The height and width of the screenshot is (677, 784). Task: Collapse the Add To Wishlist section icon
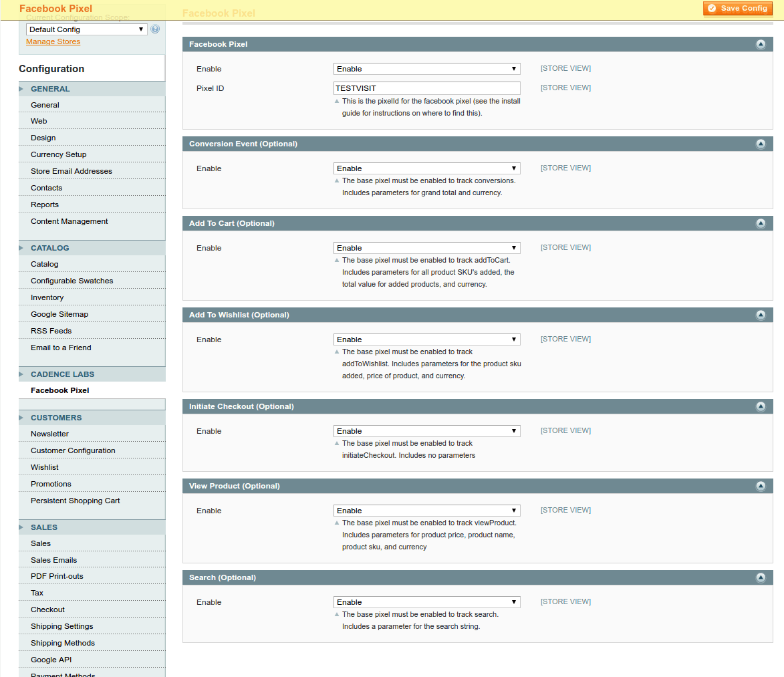tap(761, 315)
